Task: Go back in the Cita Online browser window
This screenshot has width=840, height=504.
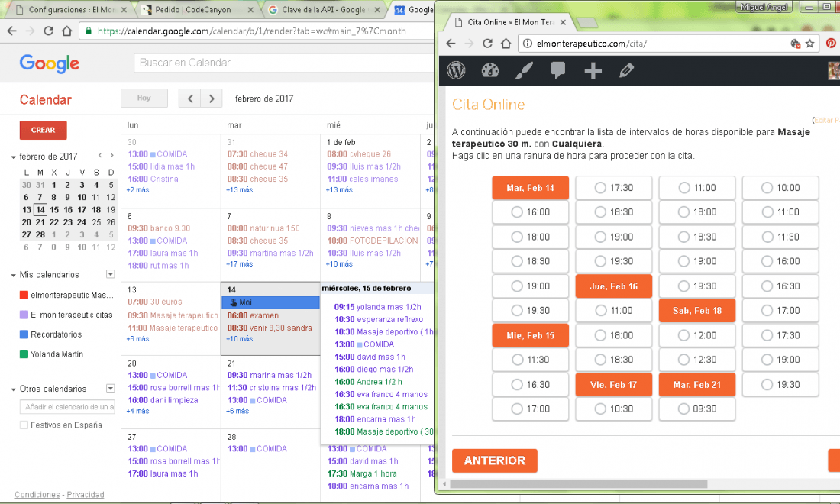Action: (x=451, y=44)
